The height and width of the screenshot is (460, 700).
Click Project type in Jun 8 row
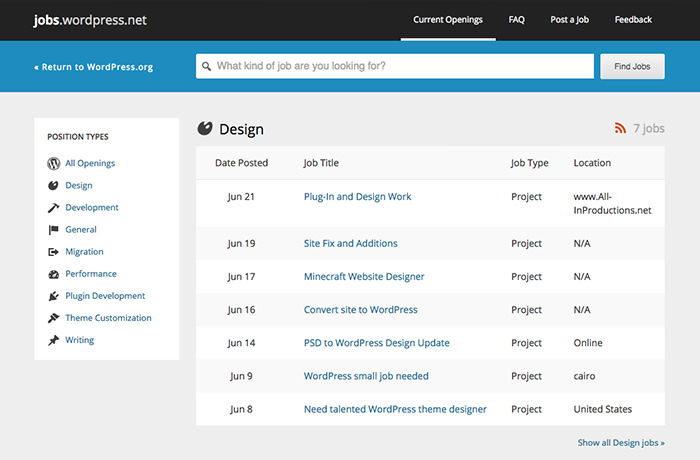click(526, 410)
